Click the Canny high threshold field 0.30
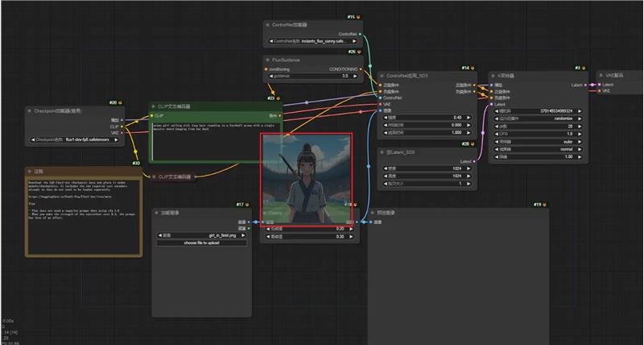The image size is (644, 345). click(310, 237)
